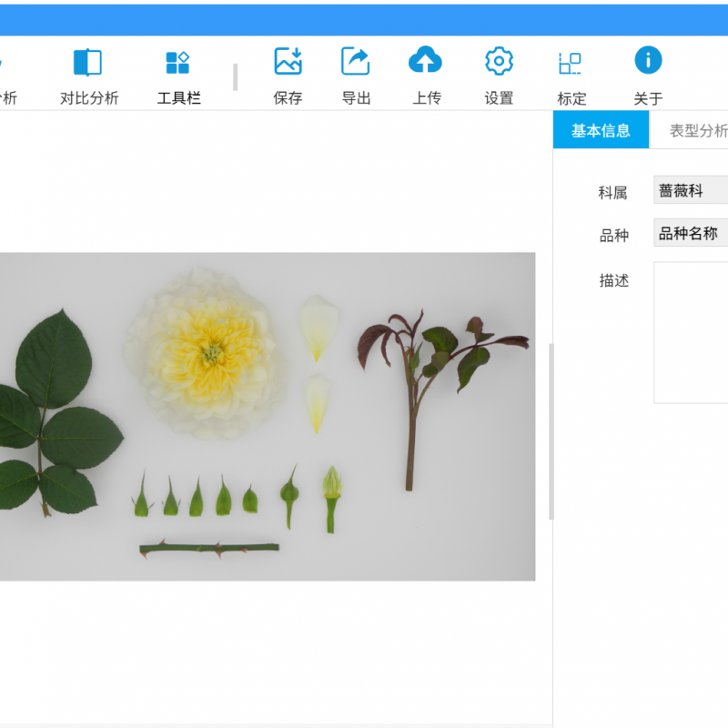
Task: Click the 品种名称 variety name field
Action: (x=689, y=234)
